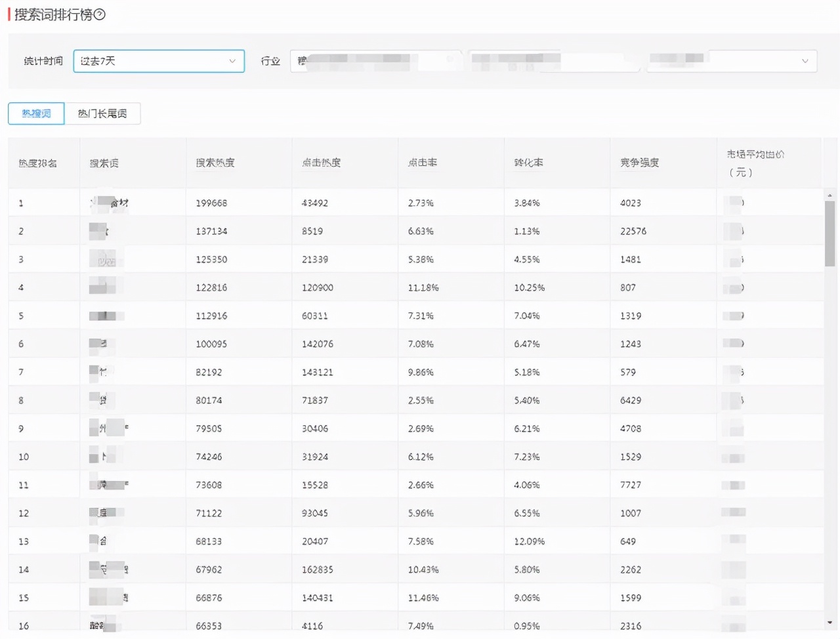Switch to the 热门长尾词 tab
The image size is (840, 639).
(102, 113)
